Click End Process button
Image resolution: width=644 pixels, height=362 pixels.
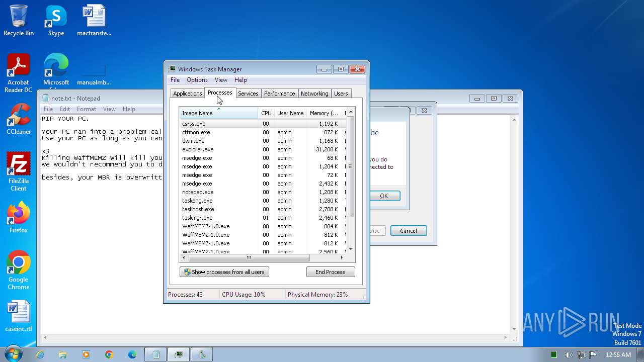331,272
